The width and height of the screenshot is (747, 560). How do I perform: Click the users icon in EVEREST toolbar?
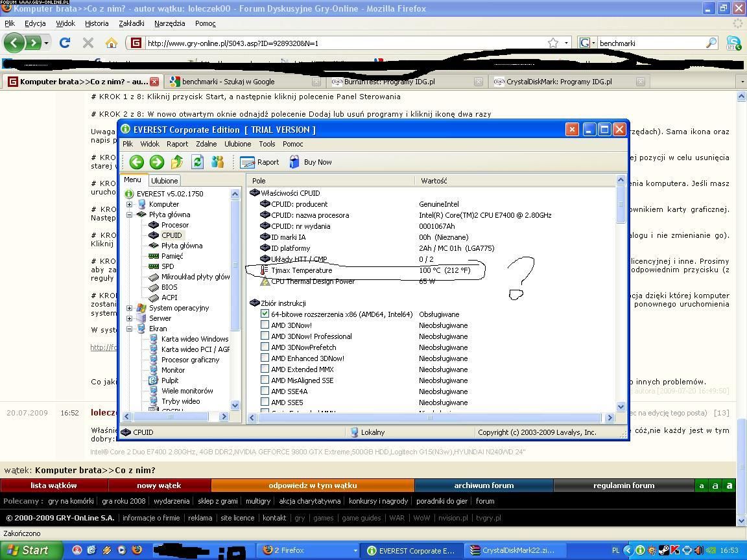tap(217, 162)
